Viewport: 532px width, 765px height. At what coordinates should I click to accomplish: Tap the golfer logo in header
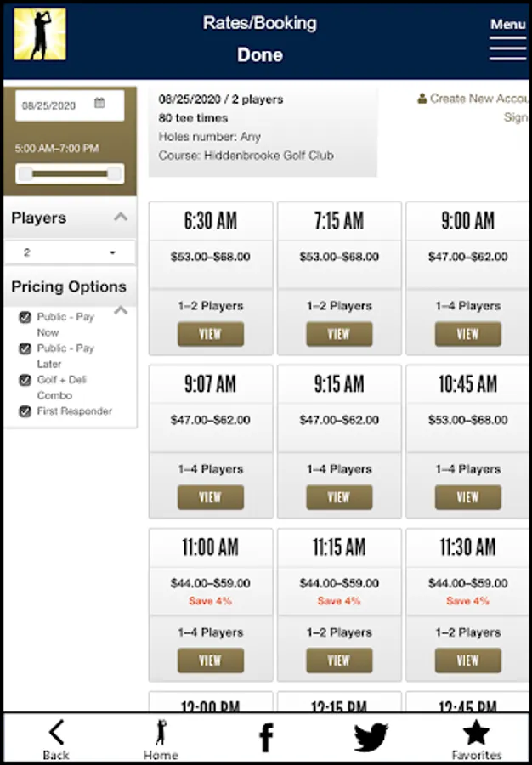pyautogui.click(x=40, y=35)
